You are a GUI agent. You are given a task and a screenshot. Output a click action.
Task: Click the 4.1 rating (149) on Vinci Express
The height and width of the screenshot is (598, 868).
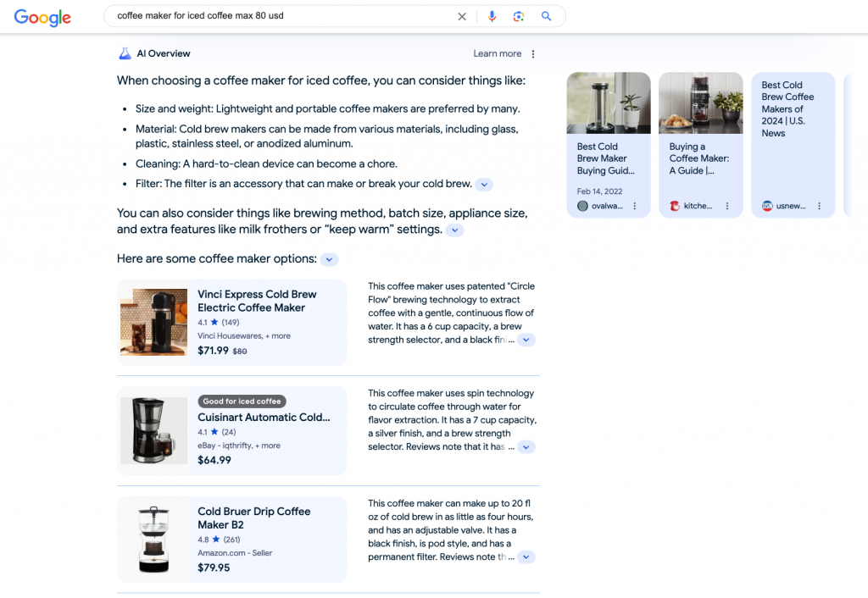(219, 322)
